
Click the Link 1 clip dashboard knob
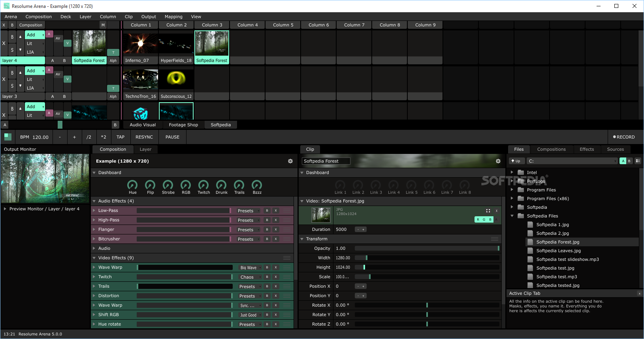pos(340,185)
